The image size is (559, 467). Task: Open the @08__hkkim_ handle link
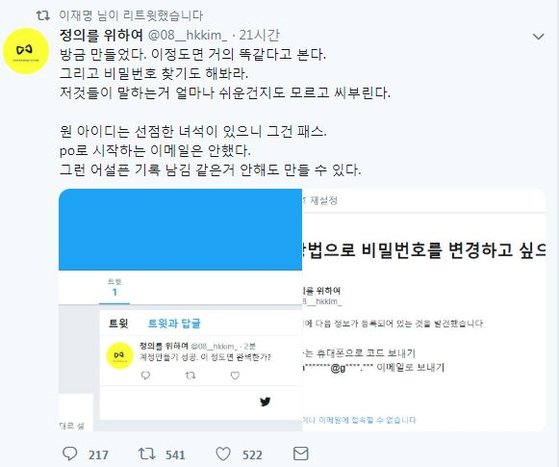click(x=188, y=35)
